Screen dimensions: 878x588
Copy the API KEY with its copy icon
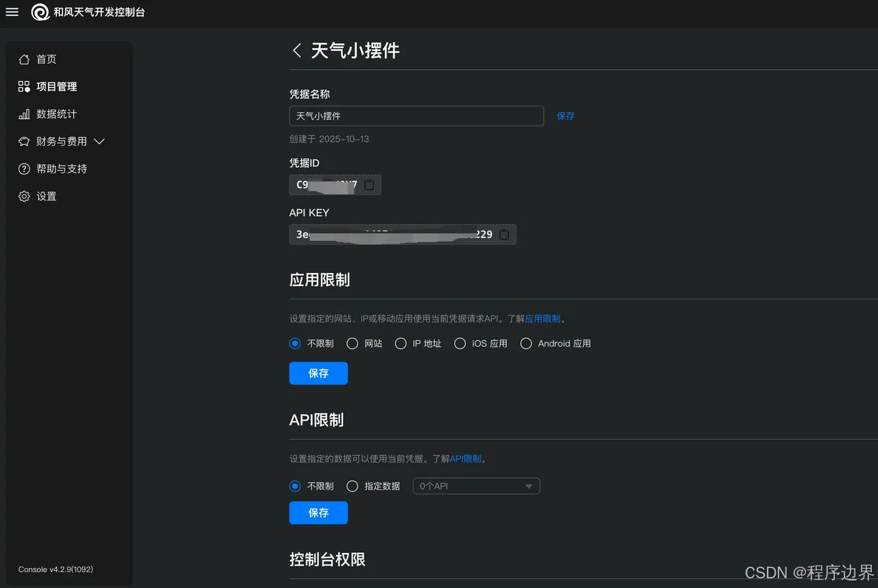click(504, 234)
